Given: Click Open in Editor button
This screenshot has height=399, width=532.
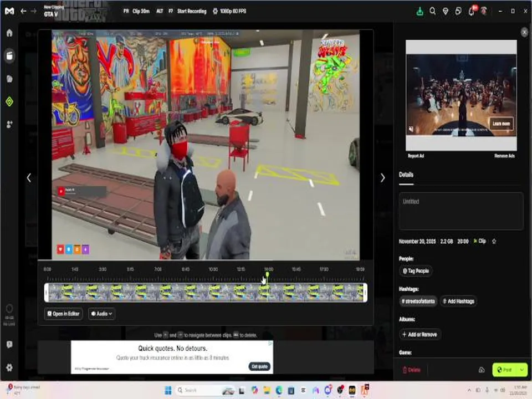Looking at the screenshot, I should [x=63, y=314].
